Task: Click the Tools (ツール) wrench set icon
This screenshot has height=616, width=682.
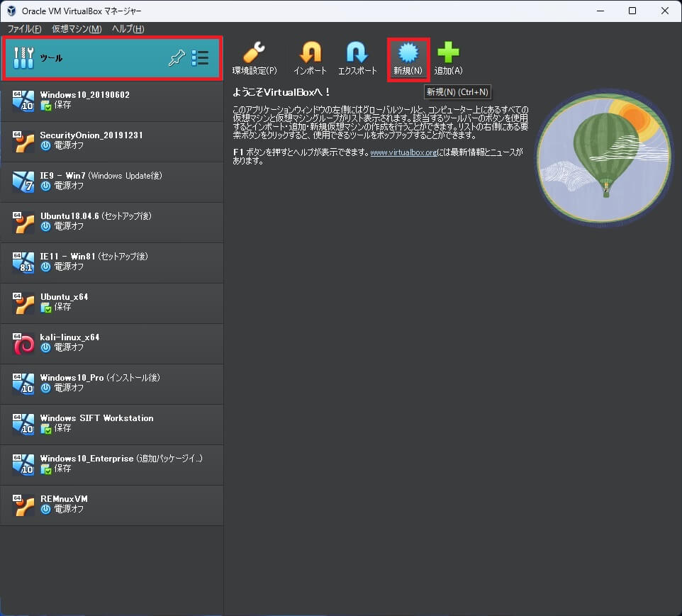Action: [x=23, y=58]
